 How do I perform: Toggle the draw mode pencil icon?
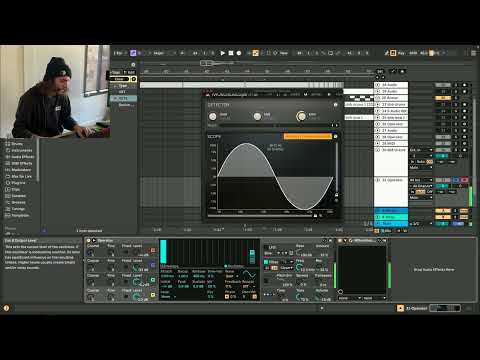[x=386, y=53]
